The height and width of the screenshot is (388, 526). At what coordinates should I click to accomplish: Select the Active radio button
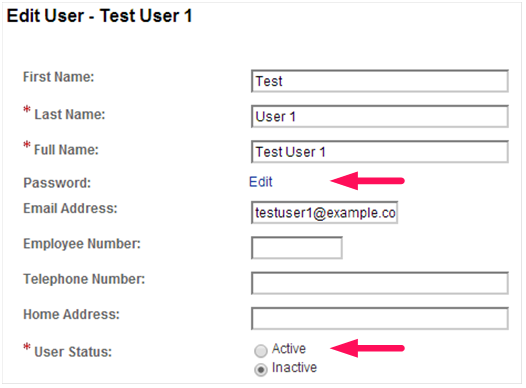pos(261,351)
